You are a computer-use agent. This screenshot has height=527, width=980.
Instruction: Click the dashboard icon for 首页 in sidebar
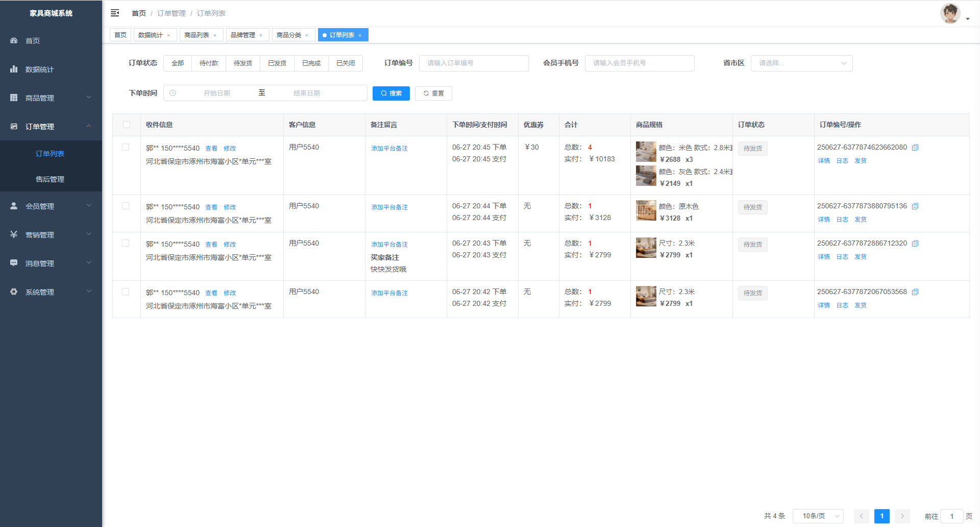pyautogui.click(x=14, y=41)
